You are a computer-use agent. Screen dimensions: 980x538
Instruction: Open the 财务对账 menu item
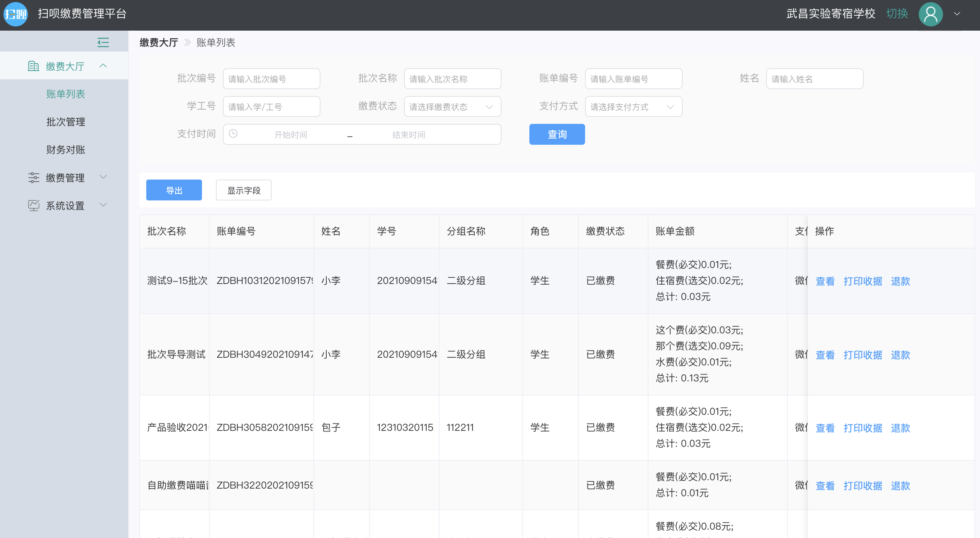[x=65, y=149]
